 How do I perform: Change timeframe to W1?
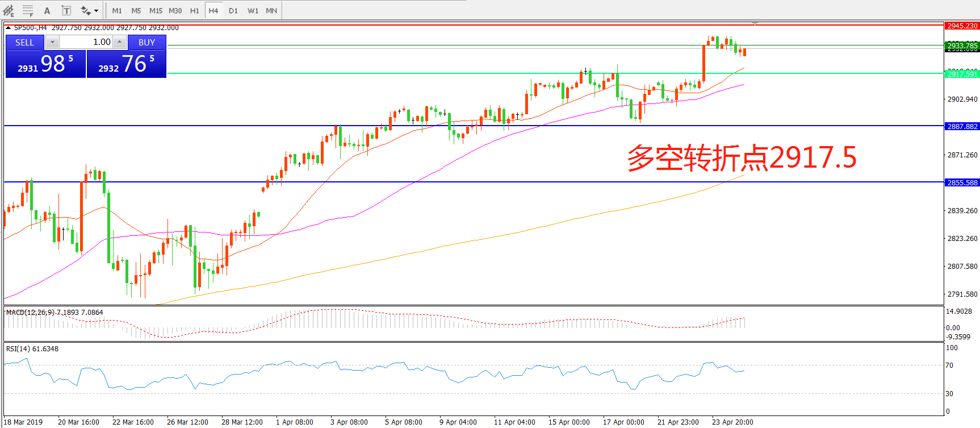click(253, 10)
